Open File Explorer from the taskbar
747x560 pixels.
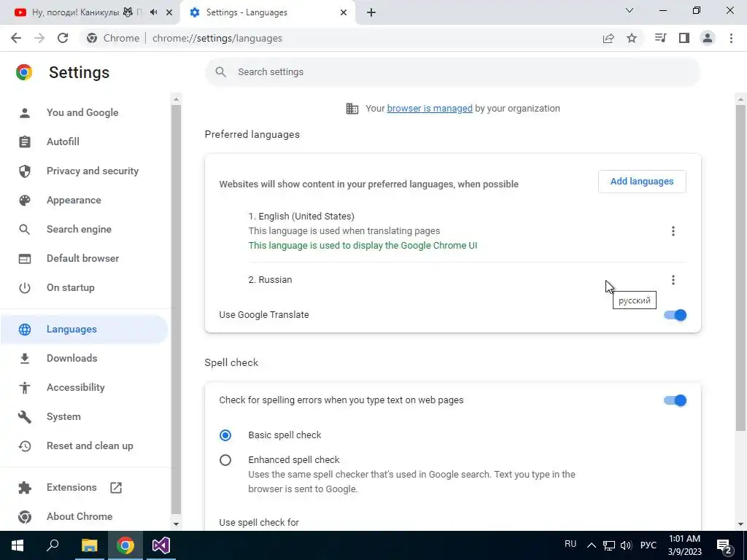[89, 545]
